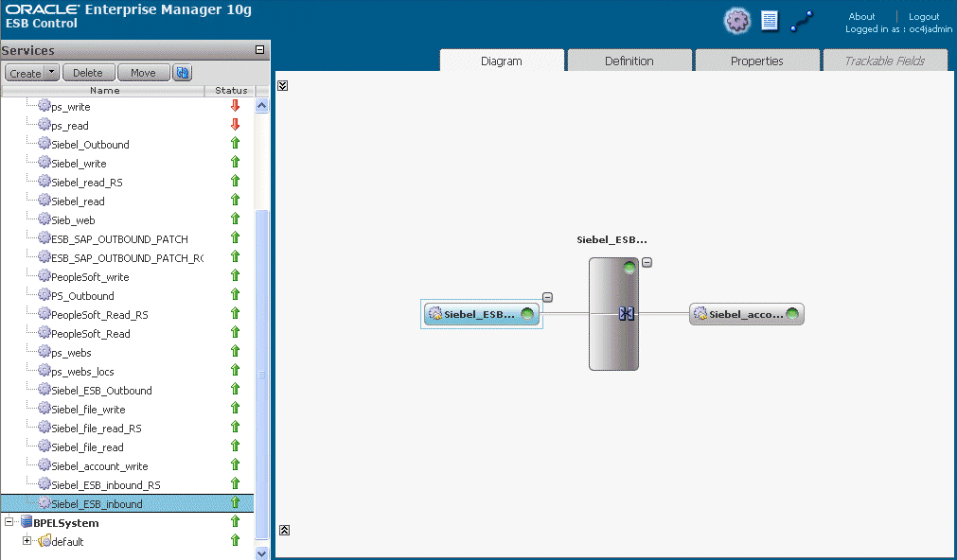Select the Siebel_acco... node in diagram
The height and width of the screenshot is (560, 957).
click(x=747, y=314)
